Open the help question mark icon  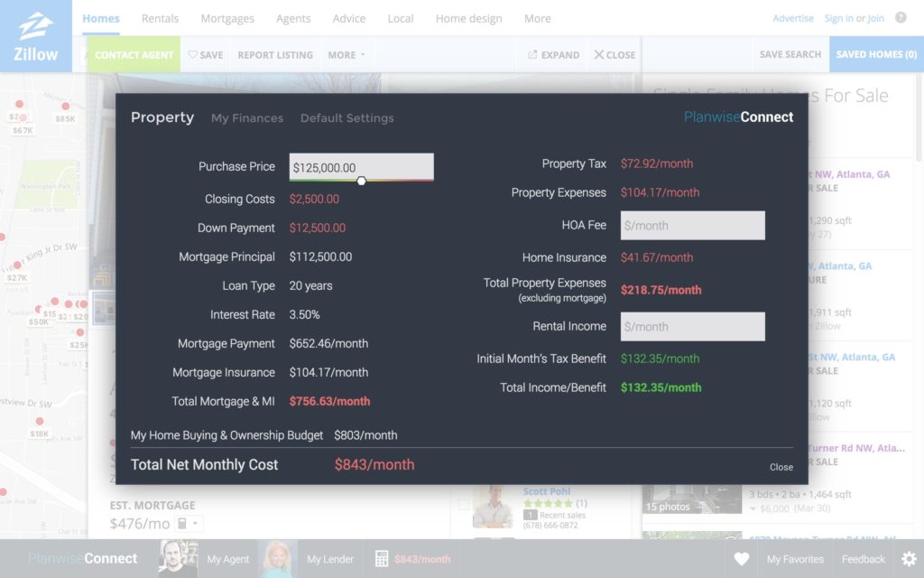[901, 18]
